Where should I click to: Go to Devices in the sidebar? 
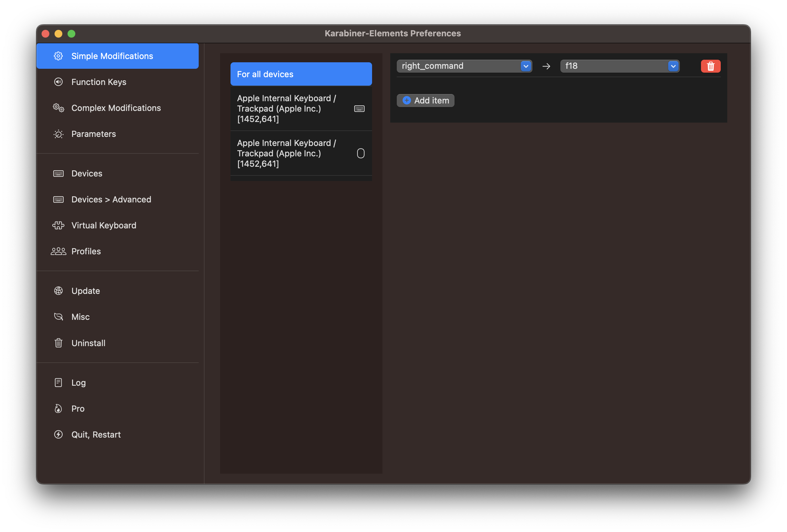(x=87, y=173)
